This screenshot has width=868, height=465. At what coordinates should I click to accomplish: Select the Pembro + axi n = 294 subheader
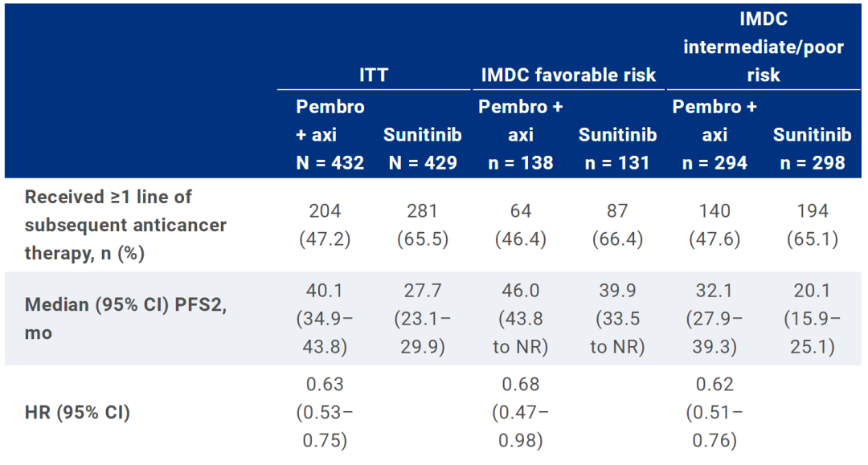(714, 135)
